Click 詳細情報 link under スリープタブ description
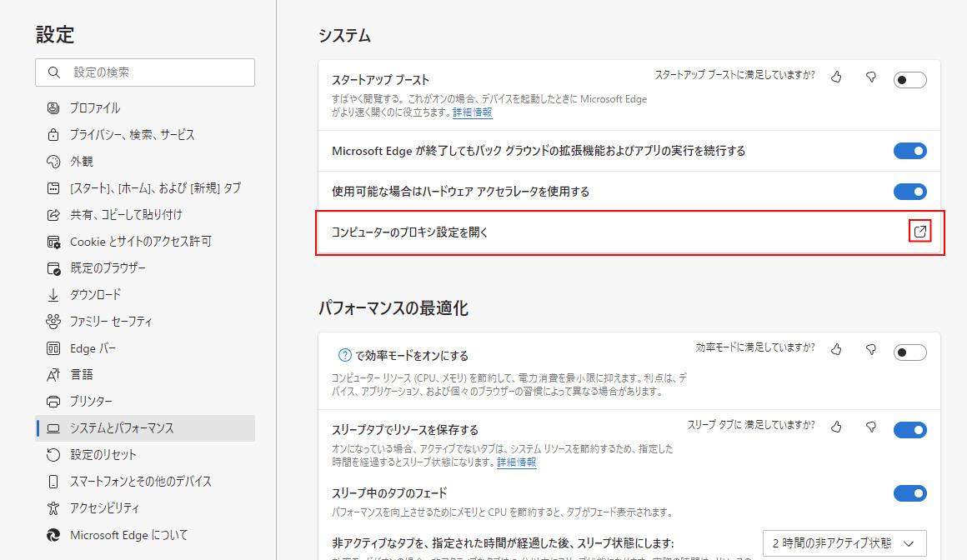Screen dimensions: 967x560 coord(517,462)
